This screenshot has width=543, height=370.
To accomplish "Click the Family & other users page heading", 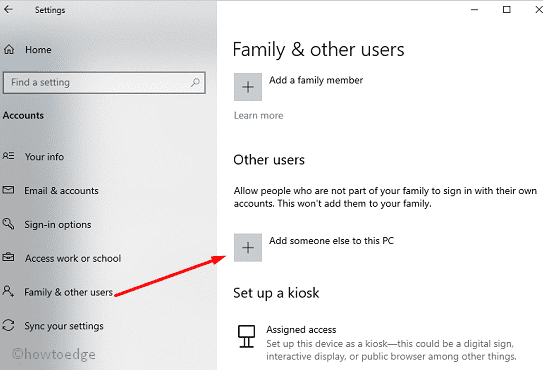I will [319, 50].
